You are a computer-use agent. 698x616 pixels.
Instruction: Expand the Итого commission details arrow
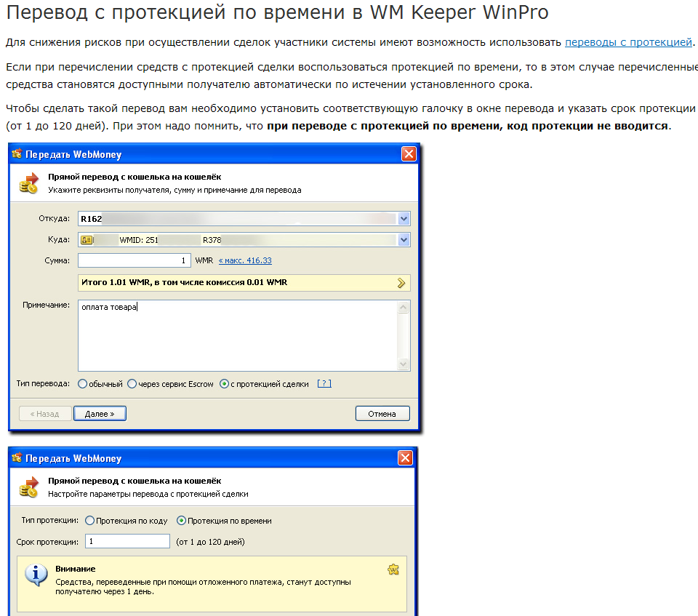click(x=401, y=283)
